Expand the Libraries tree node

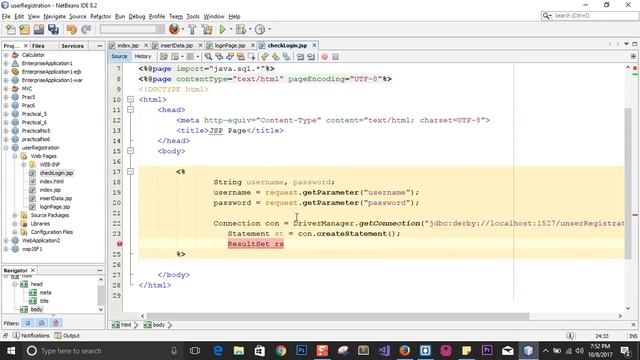[15, 224]
